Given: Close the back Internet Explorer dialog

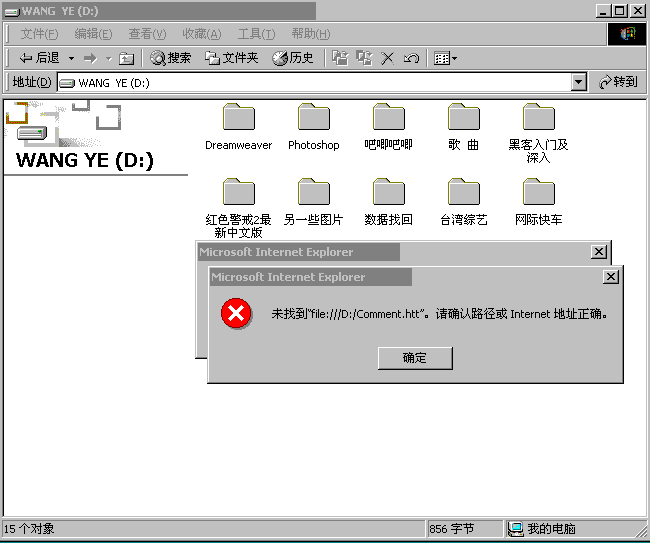Looking at the screenshot, I should tap(599, 252).
